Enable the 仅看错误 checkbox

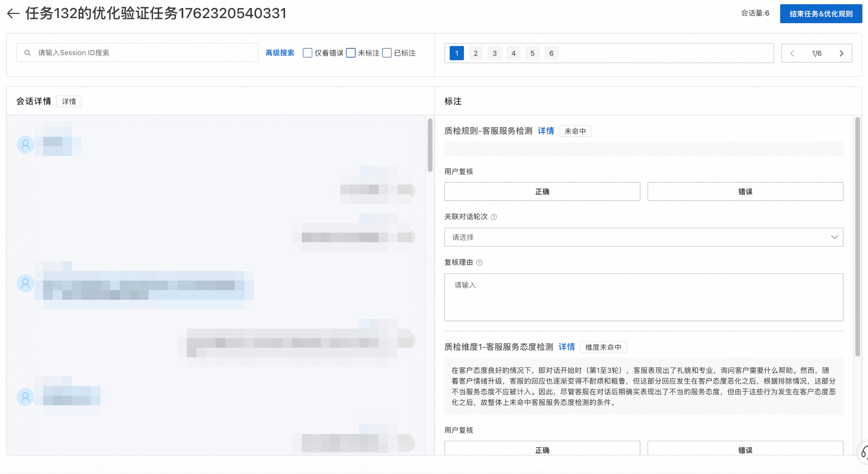point(307,53)
